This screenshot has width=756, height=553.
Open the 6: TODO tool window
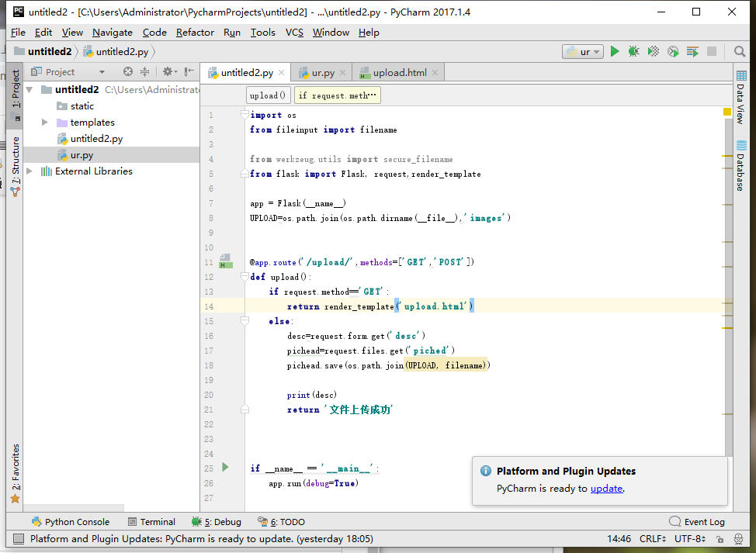coord(281,522)
